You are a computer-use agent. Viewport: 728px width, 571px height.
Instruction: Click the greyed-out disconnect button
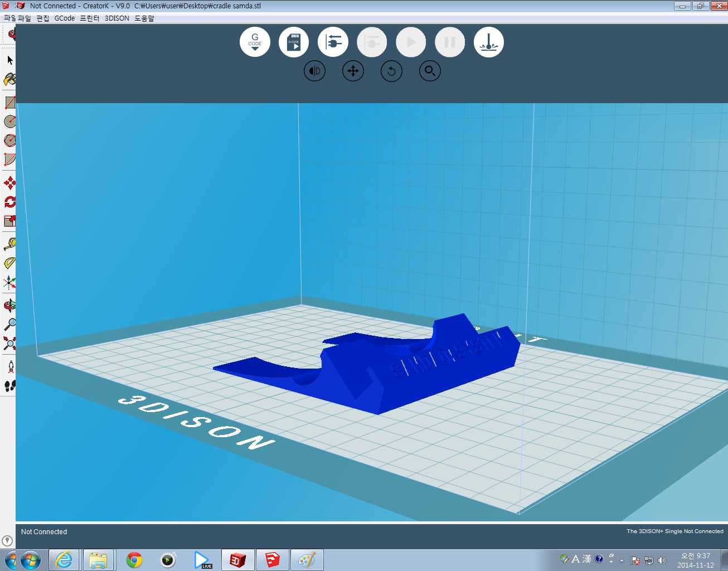[372, 42]
